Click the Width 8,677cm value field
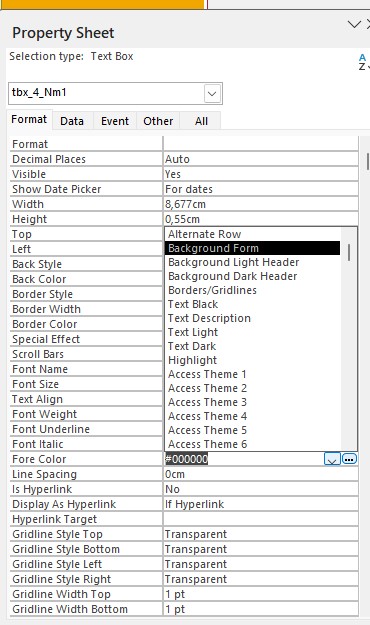370x625 pixels. click(261, 204)
